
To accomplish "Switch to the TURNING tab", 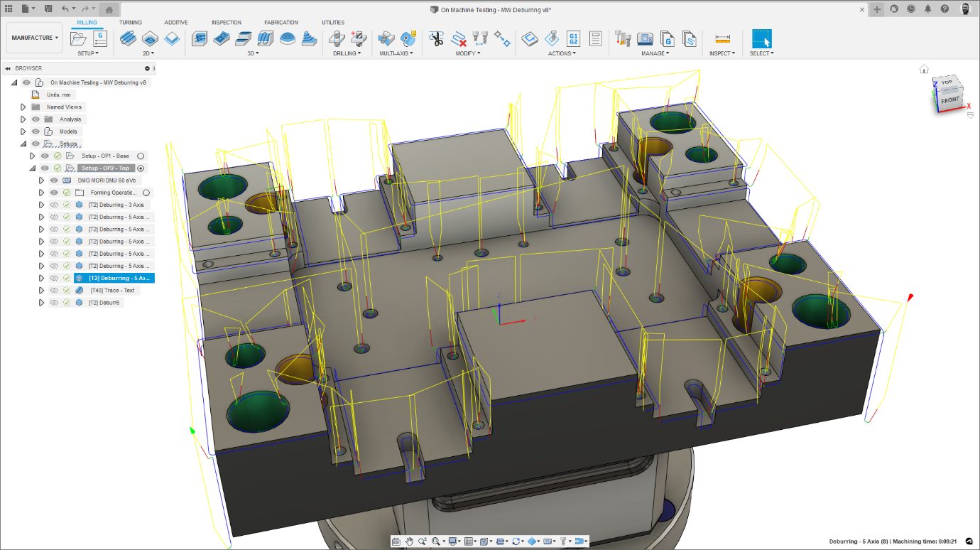I will tap(129, 22).
